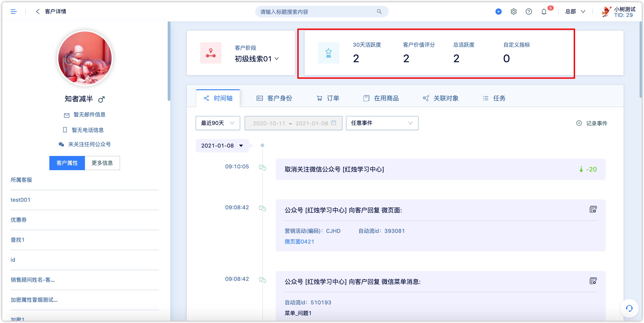
Task: Click the 总活跃度 metric
Action: 464,53
